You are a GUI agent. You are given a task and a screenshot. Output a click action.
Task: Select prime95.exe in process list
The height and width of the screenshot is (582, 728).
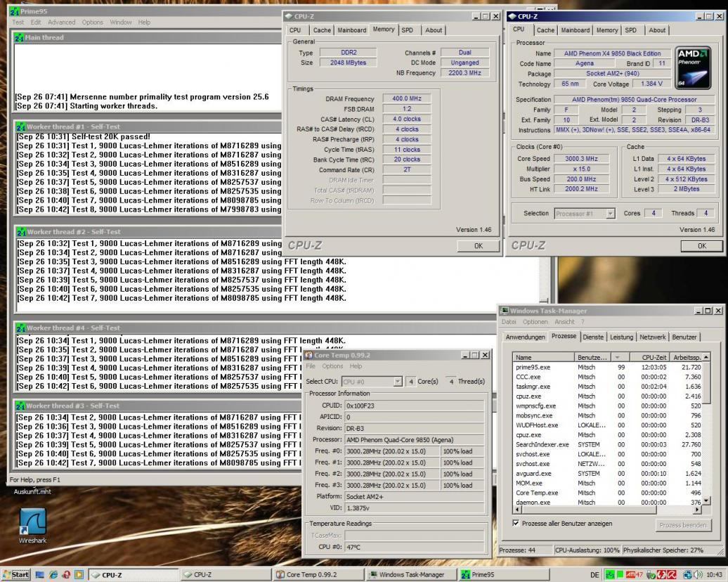607,368
